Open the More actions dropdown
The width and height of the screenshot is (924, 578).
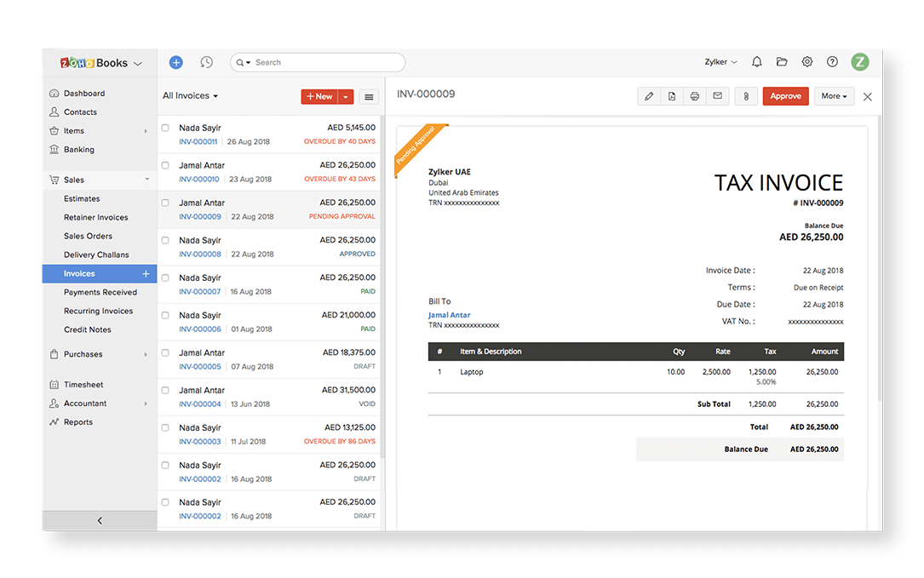pyautogui.click(x=834, y=96)
